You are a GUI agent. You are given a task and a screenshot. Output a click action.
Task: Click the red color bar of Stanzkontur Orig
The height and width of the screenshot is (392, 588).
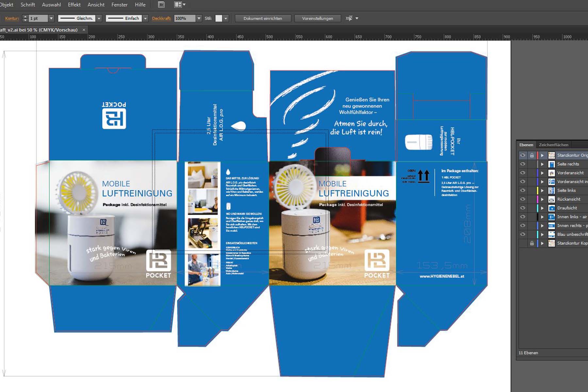537,155
